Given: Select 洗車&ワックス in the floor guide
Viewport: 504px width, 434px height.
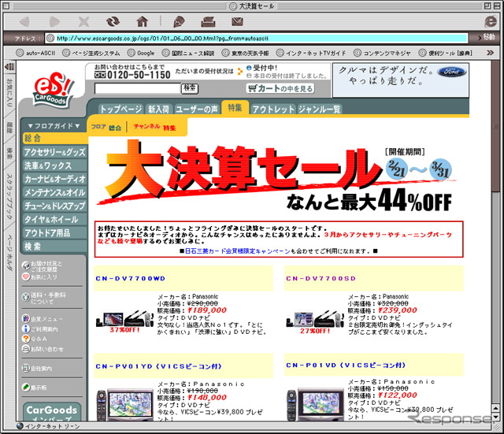Looking at the screenshot, I should tap(55, 165).
